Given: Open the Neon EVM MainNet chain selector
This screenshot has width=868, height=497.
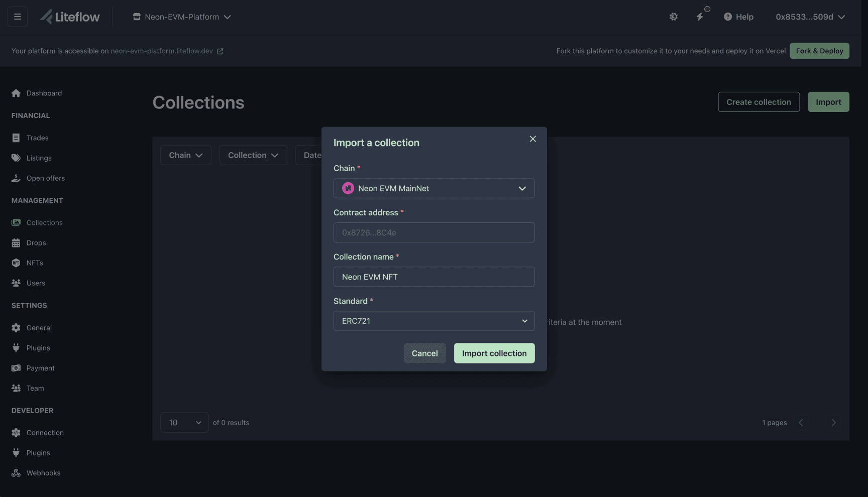Looking at the screenshot, I should 434,188.
